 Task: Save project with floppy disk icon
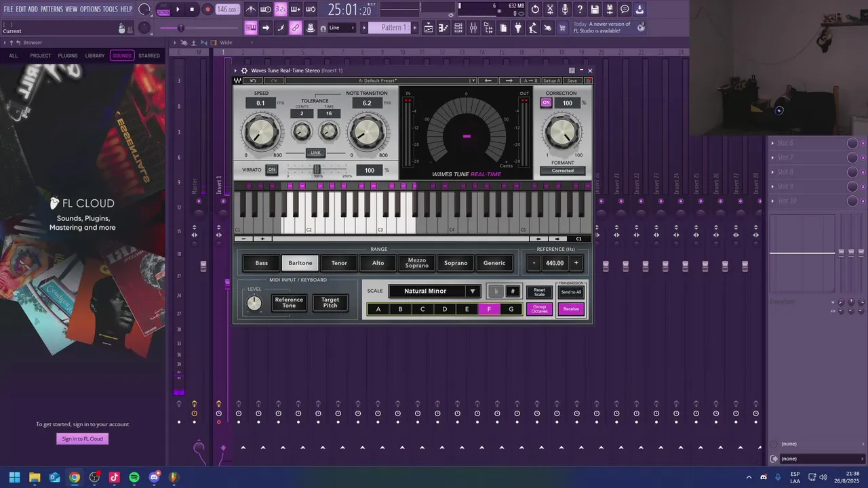pyautogui.click(x=595, y=9)
